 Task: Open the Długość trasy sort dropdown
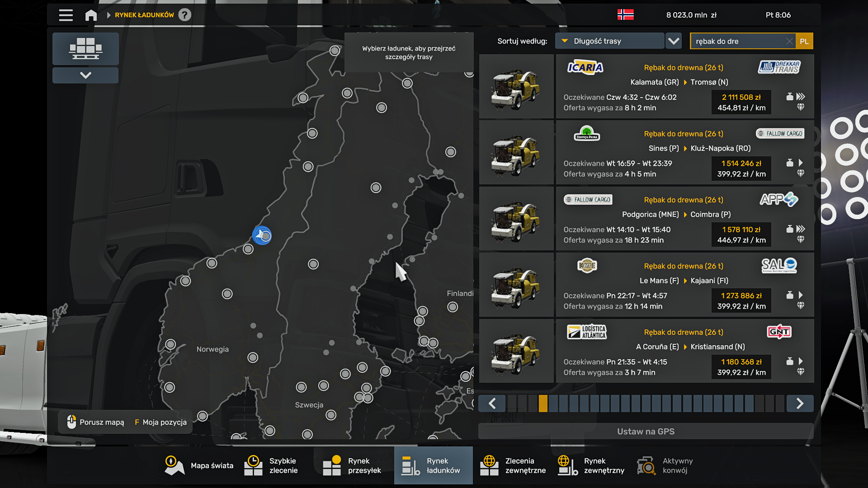pos(609,41)
